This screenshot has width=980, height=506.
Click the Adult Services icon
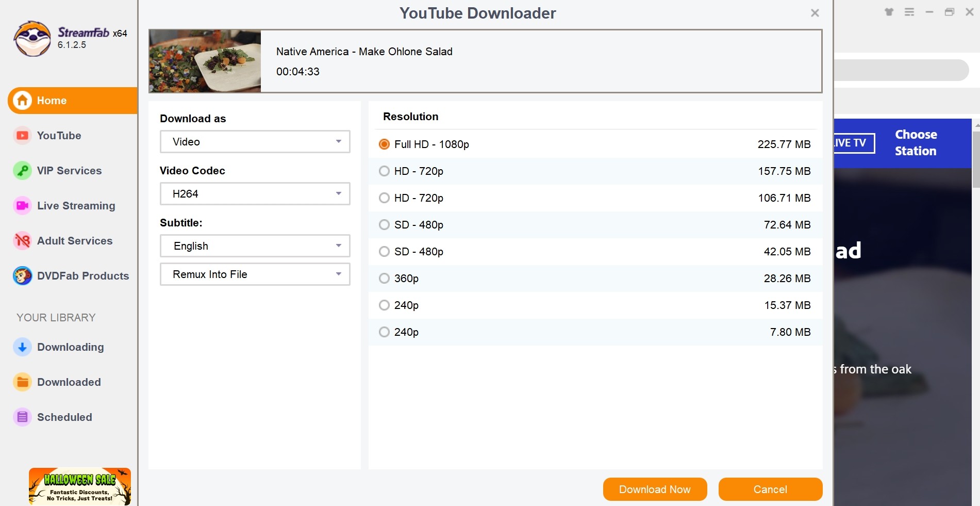22,241
